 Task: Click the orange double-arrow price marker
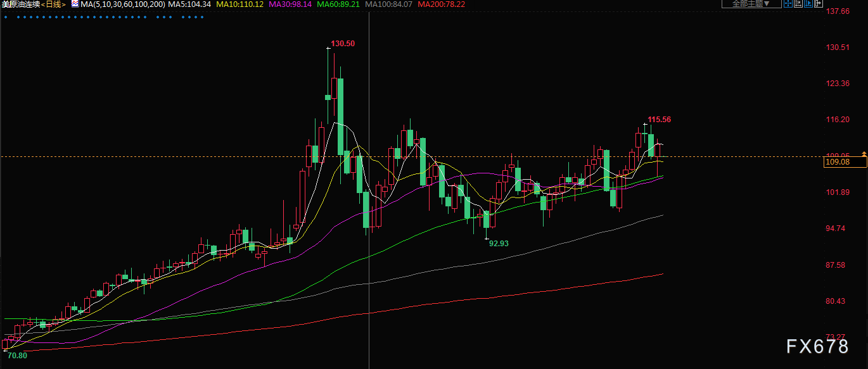click(864, 154)
